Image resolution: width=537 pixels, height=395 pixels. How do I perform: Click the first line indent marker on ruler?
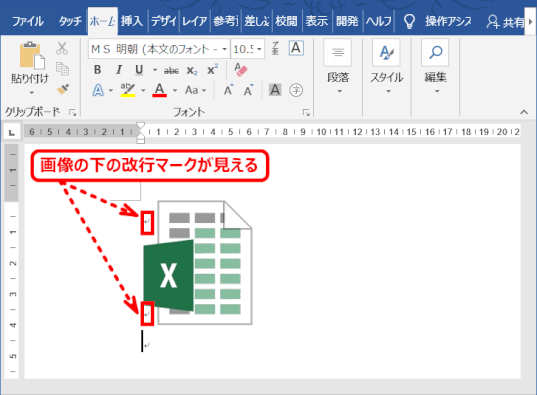[140, 125]
